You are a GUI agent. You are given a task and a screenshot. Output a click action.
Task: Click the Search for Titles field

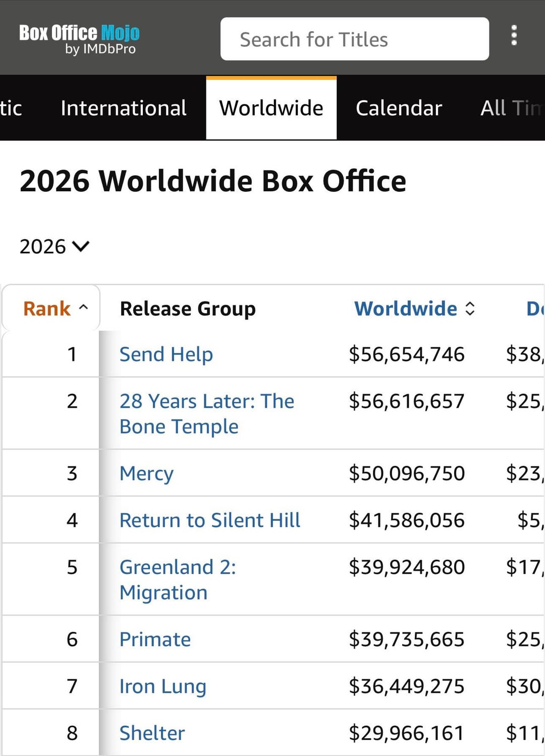pyautogui.click(x=354, y=39)
